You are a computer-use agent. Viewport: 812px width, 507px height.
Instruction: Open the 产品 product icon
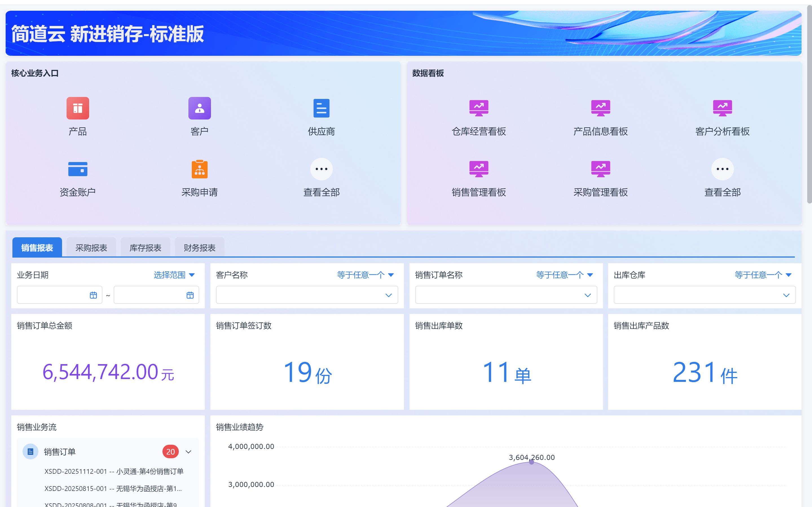click(x=78, y=108)
